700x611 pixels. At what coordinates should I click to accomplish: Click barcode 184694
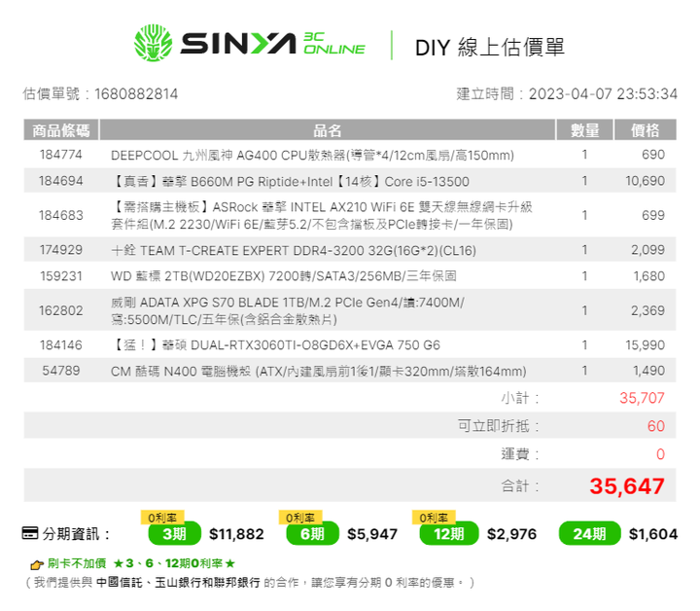(x=61, y=181)
